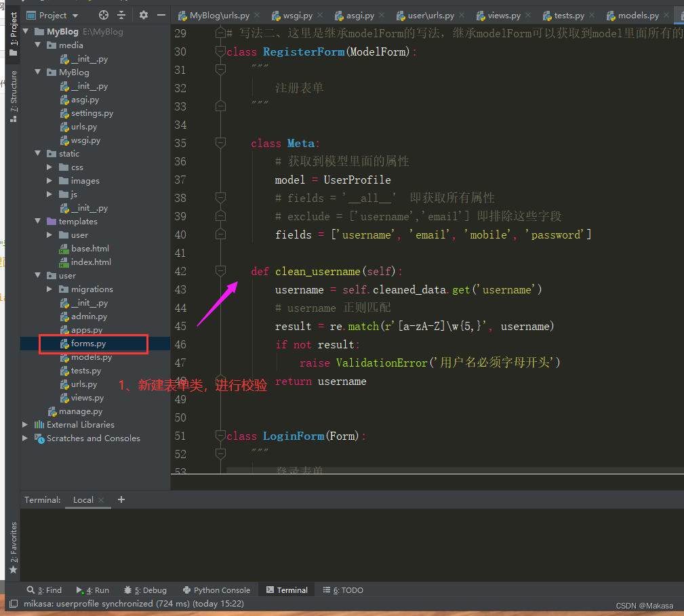Click the userprofile synchronized status message
The image size is (684, 616).
pos(134,604)
